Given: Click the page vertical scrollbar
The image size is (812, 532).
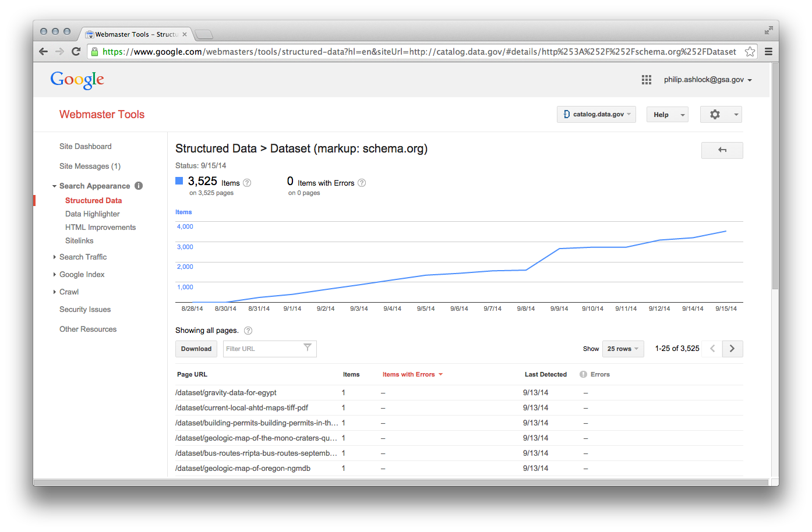Looking at the screenshot, I should [775, 176].
